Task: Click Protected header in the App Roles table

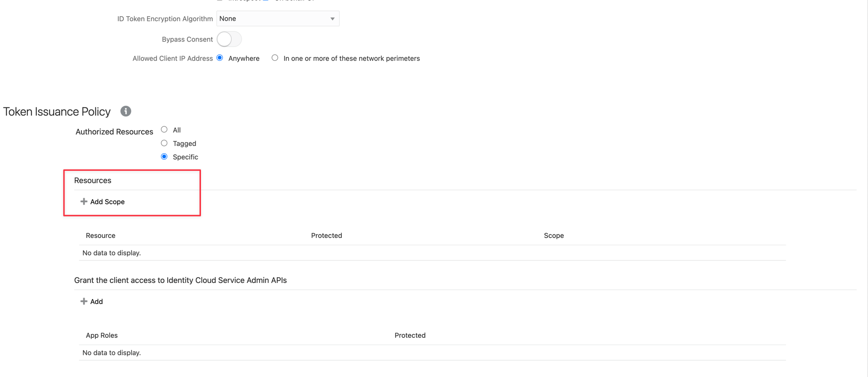Action: pos(410,335)
